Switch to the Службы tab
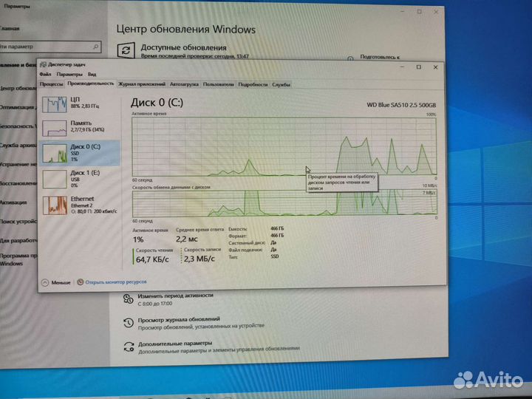Screen dimensions: 532x399 pos(282,84)
